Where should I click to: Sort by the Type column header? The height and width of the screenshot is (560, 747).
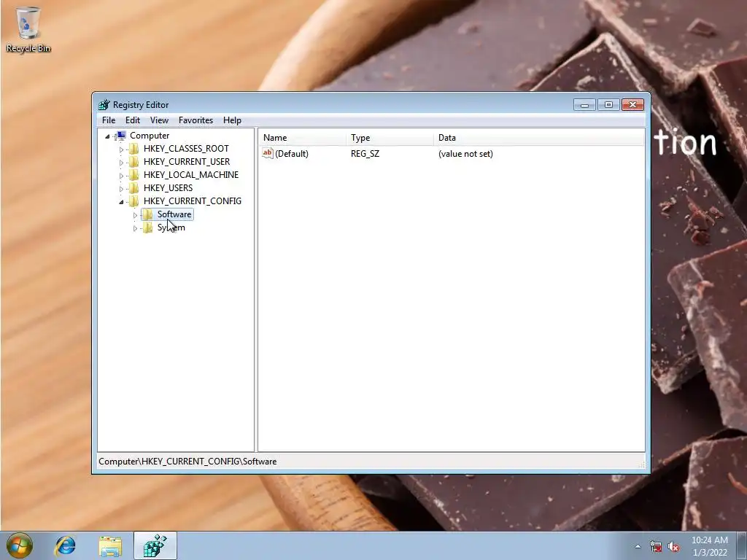pyautogui.click(x=390, y=138)
